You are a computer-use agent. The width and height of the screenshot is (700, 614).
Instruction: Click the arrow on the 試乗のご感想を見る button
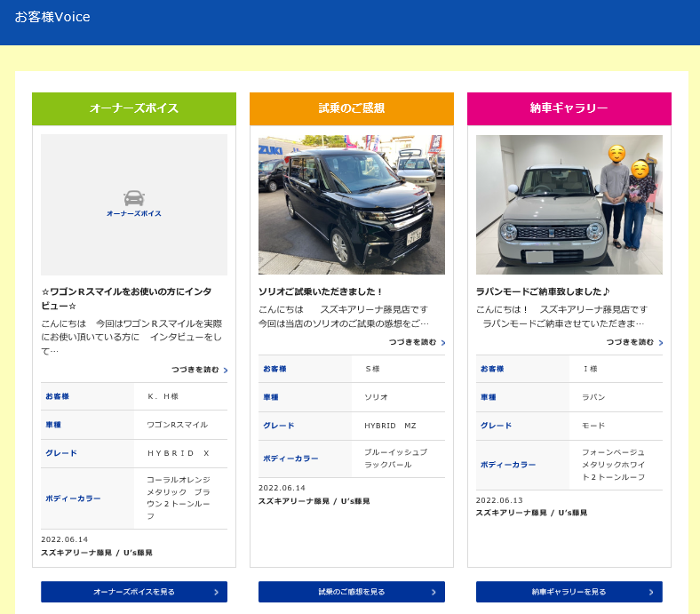[x=434, y=592]
